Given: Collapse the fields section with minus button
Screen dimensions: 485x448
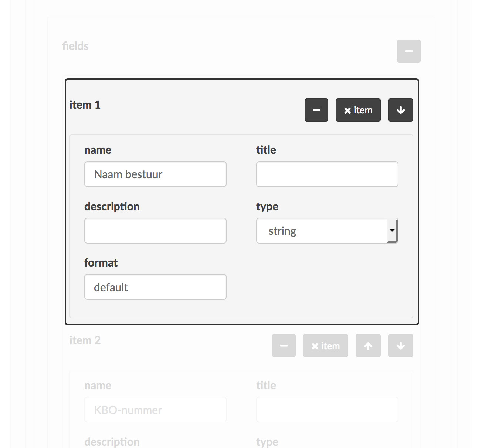Looking at the screenshot, I should pos(408,51).
